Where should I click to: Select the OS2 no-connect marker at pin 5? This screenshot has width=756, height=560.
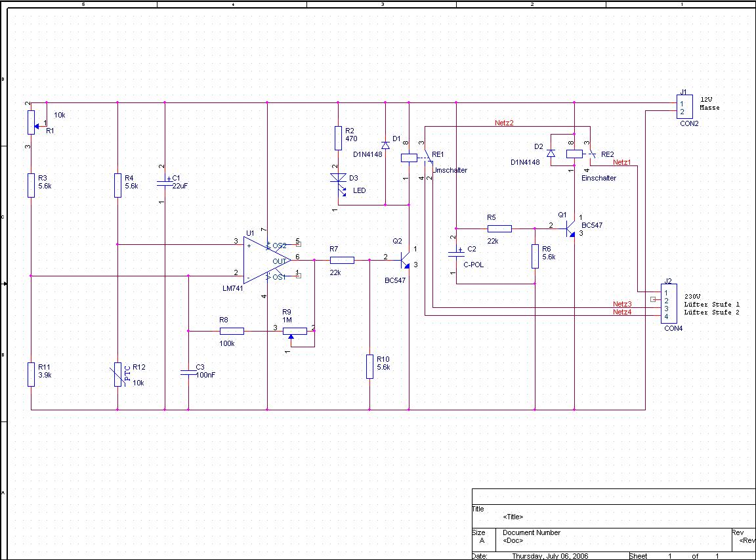click(x=299, y=244)
